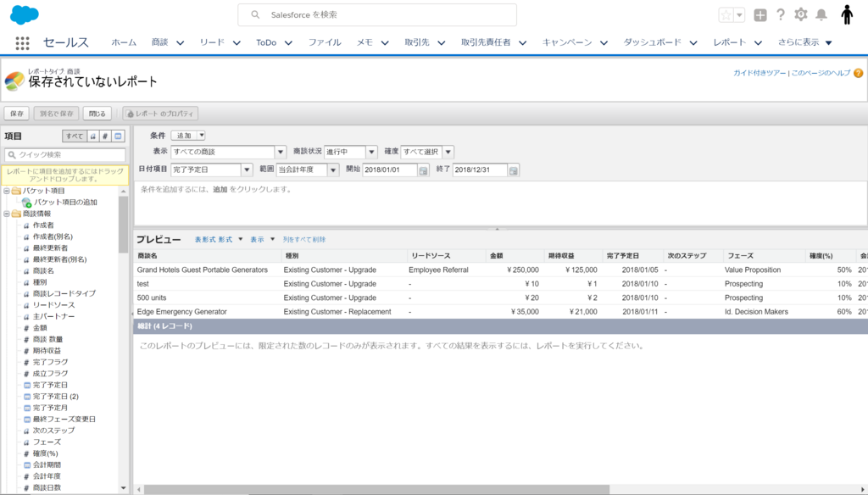Select the 作成者 field in tree
868x495 pixels.
43,225
